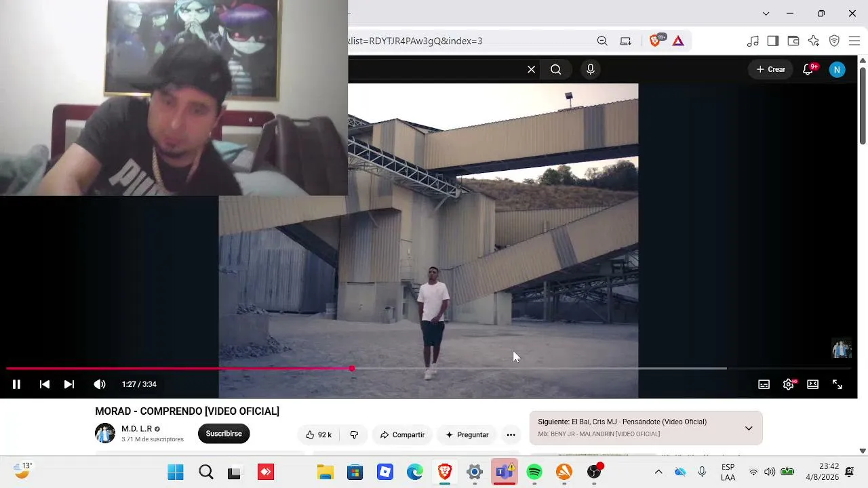The width and height of the screenshot is (868, 488).
Task: Install app via address bar icon
Action: tap(626, 41)
